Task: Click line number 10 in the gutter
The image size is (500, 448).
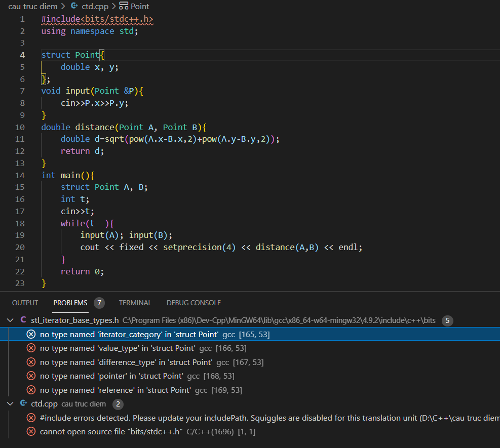Action: tap(20, 127)
